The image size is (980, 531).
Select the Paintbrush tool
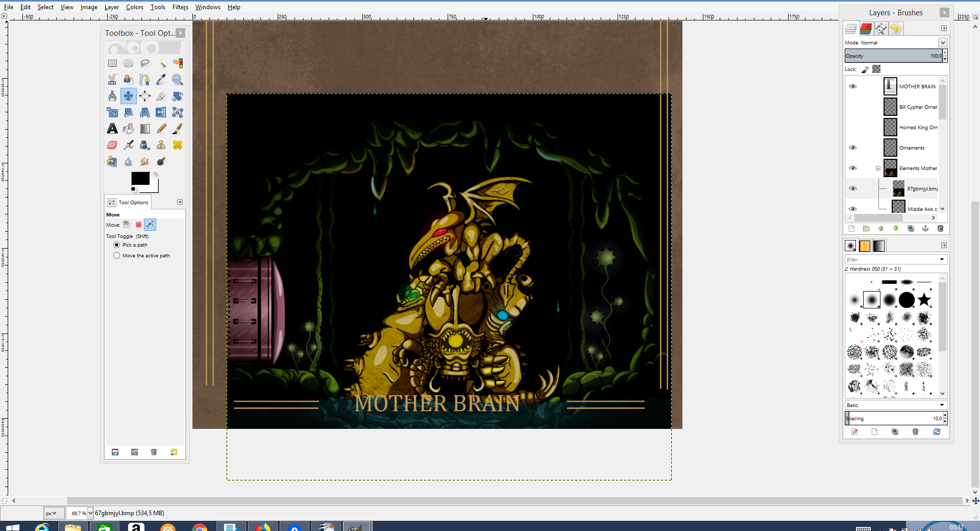(178, 129)
